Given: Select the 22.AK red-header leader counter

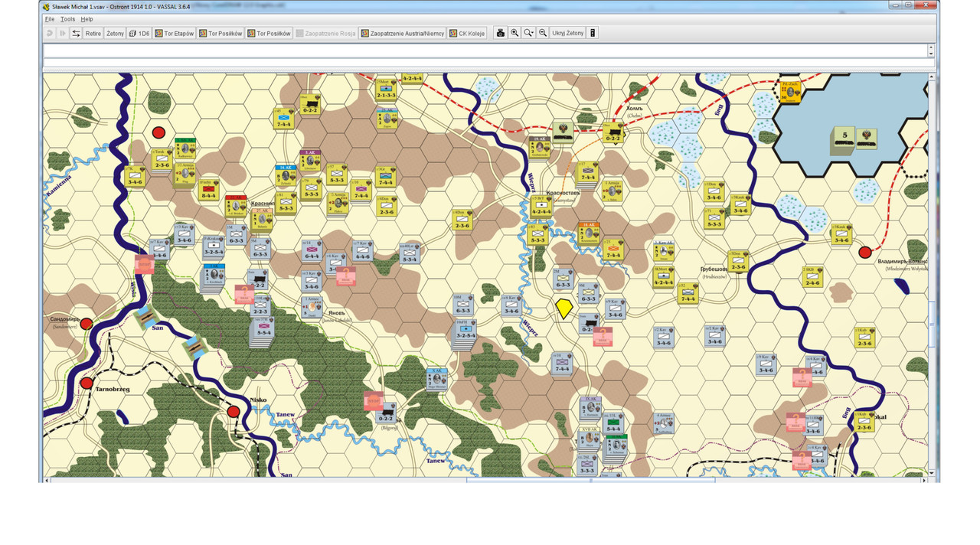Looking at the screenshot, I should (236, 205).
